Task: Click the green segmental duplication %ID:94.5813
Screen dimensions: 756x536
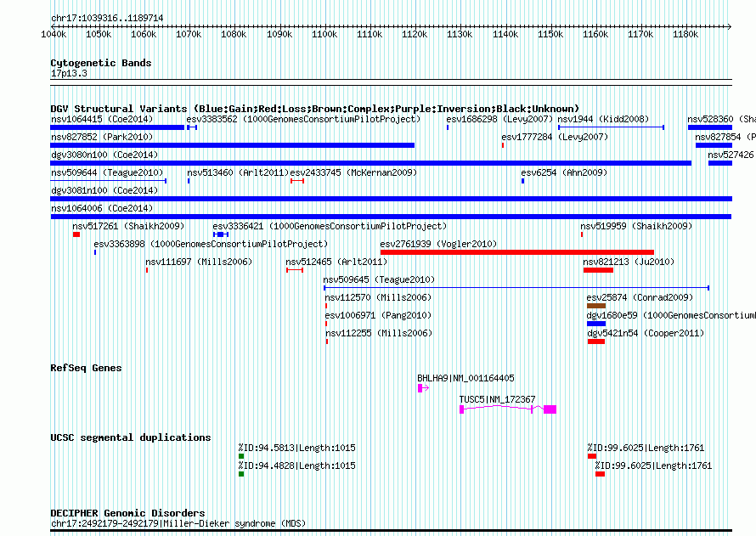Action: [241, 456]
